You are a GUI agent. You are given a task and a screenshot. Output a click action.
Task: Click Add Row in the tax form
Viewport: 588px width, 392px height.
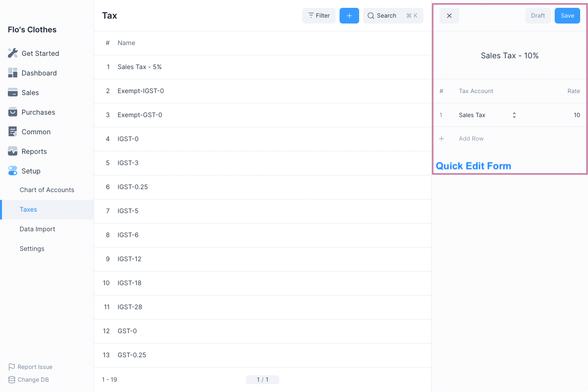471,139
